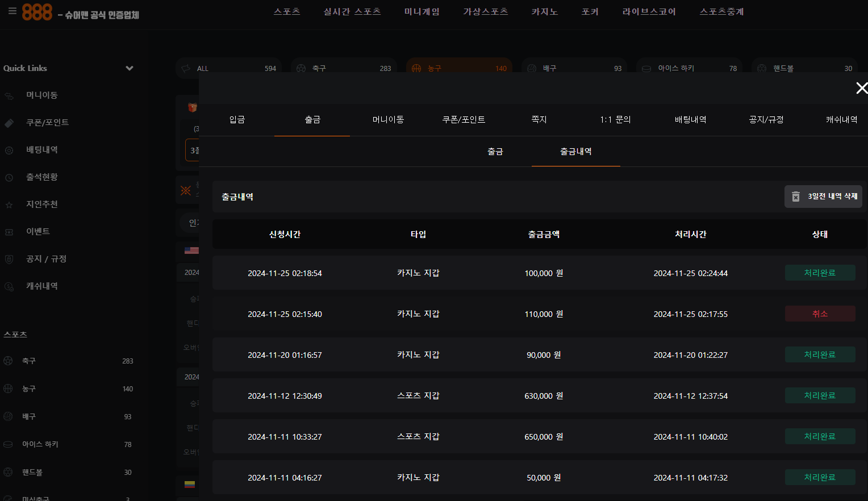
Task: Close the withdrawal history popup
Action: 862,88
